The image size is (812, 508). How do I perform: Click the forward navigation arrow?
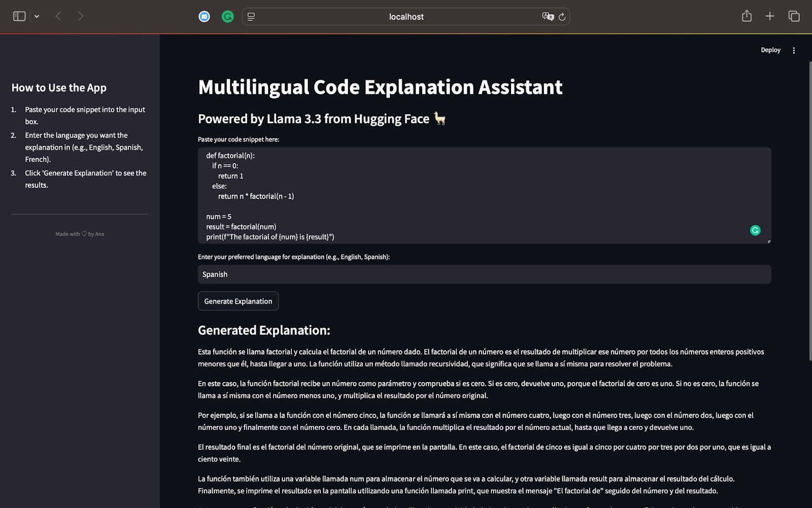tap(80, 16)
